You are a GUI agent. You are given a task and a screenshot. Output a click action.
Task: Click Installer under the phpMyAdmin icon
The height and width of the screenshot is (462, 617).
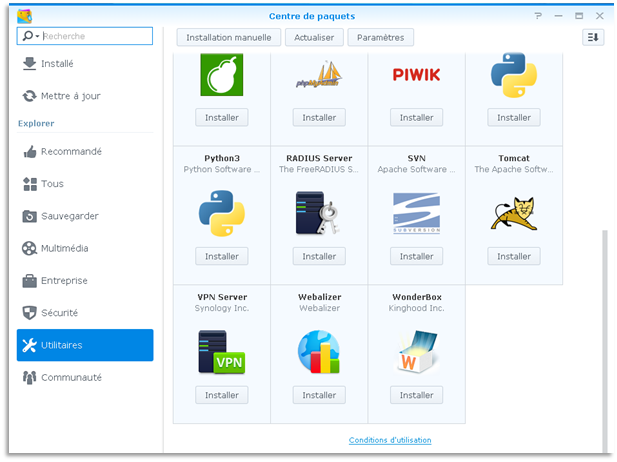click(319, 117)
